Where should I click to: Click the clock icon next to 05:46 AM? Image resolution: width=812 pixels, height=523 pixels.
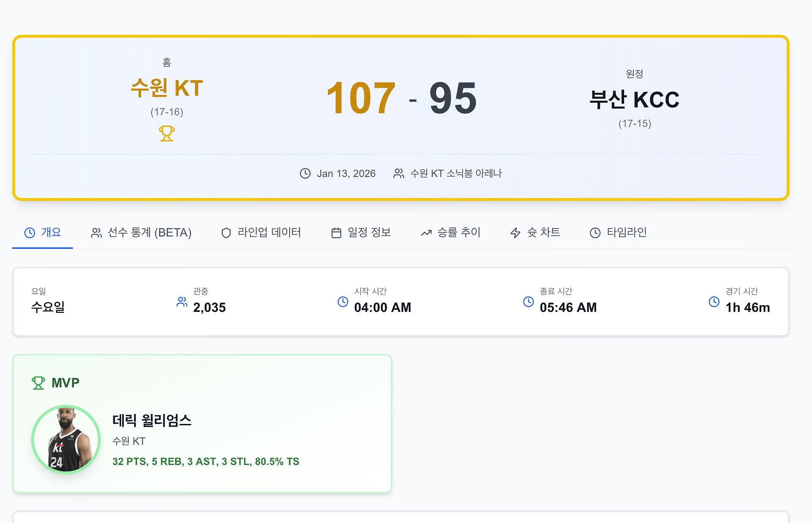[528, 302]
